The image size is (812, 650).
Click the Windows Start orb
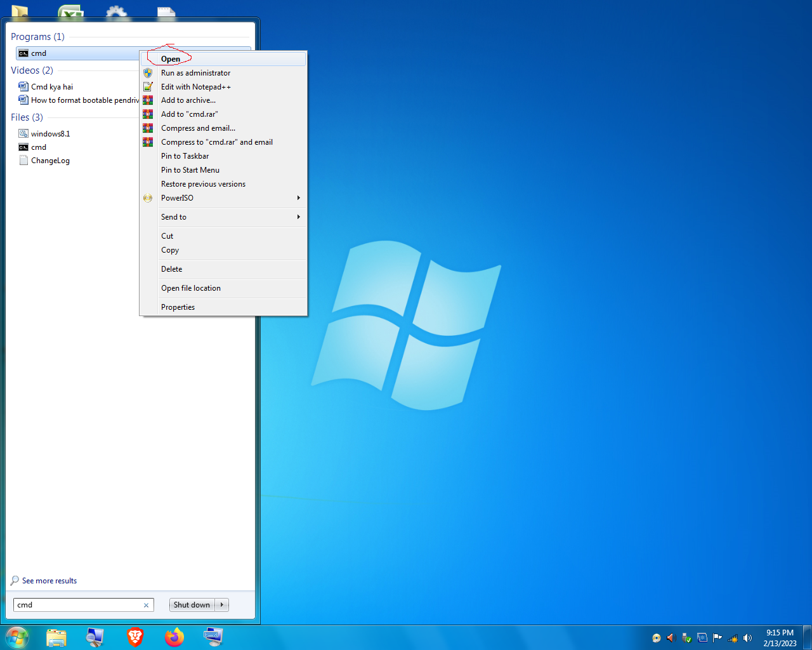[17, 637]
